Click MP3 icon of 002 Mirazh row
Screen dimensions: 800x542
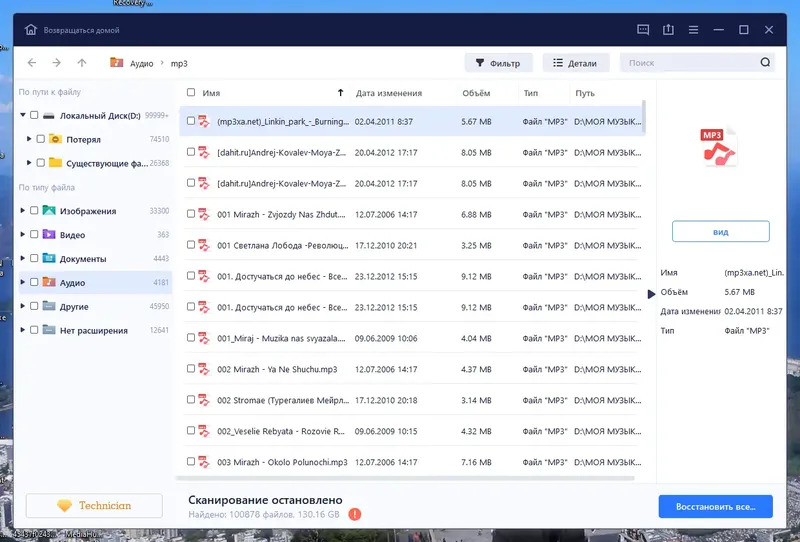204,369
